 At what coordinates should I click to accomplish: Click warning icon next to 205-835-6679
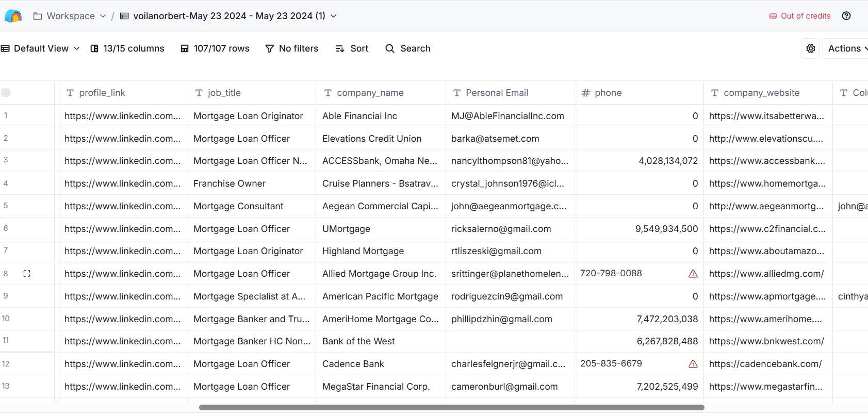pos(693,364)
